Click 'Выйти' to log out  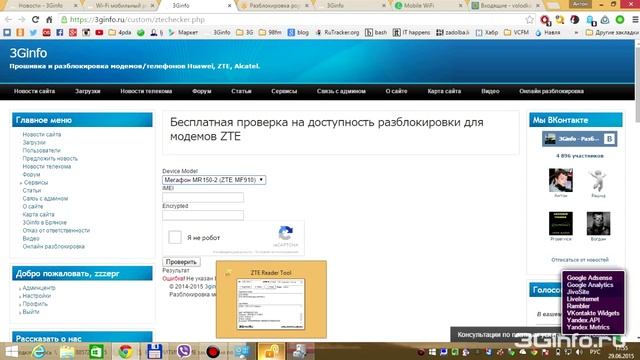pyautogui.click(x=31, y=311)
